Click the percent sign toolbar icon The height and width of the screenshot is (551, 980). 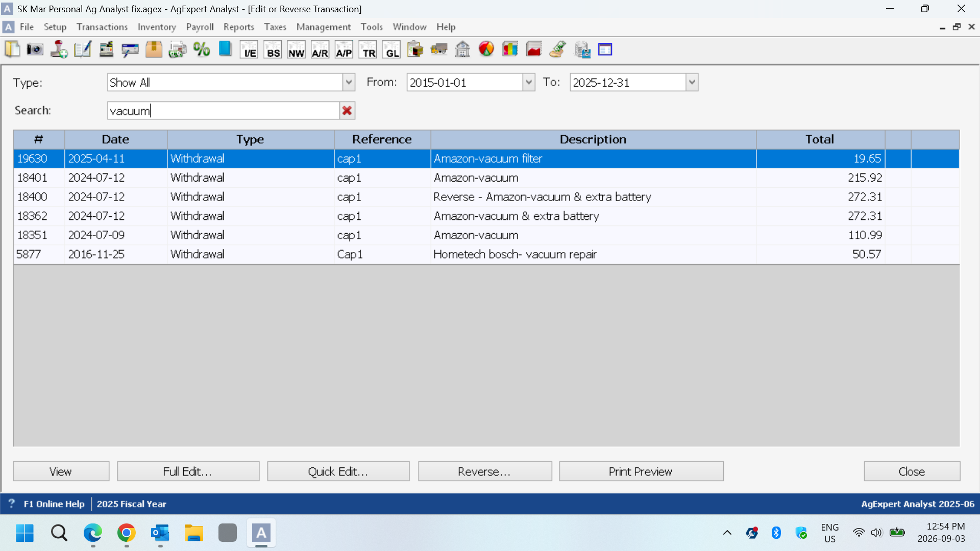click(202, 49)
